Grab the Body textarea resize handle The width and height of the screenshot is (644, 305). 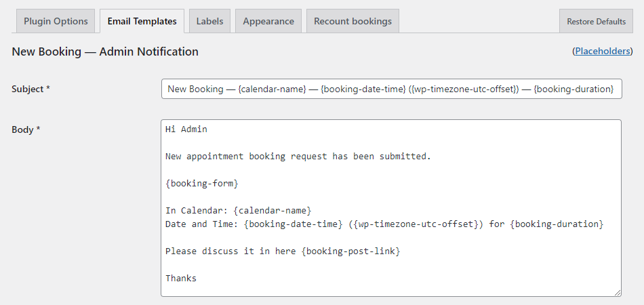(617, 292)
